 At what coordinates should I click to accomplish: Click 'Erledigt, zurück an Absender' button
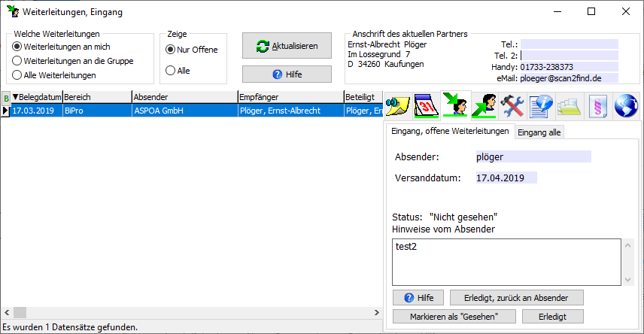pyautogui.click(x=517, y=298)
